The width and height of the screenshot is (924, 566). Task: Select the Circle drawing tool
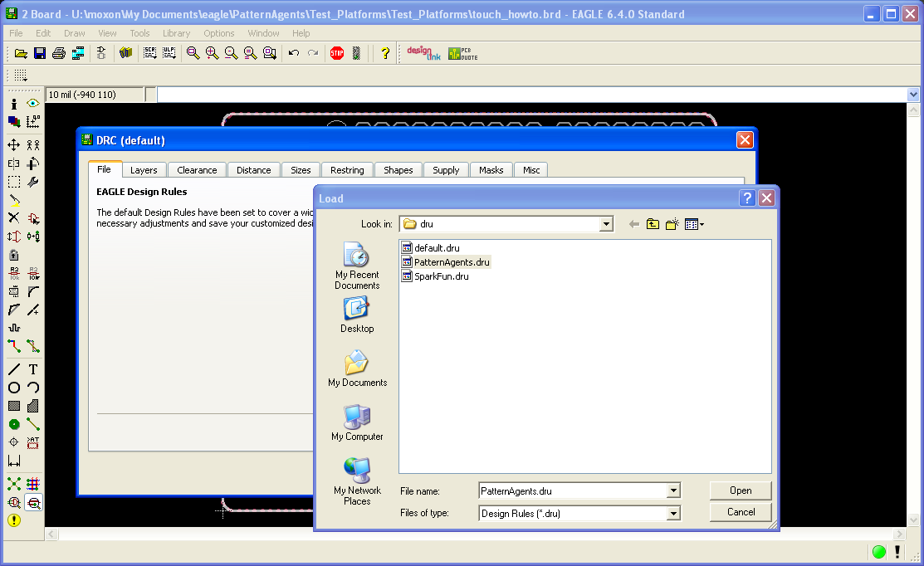coord(14,388)
